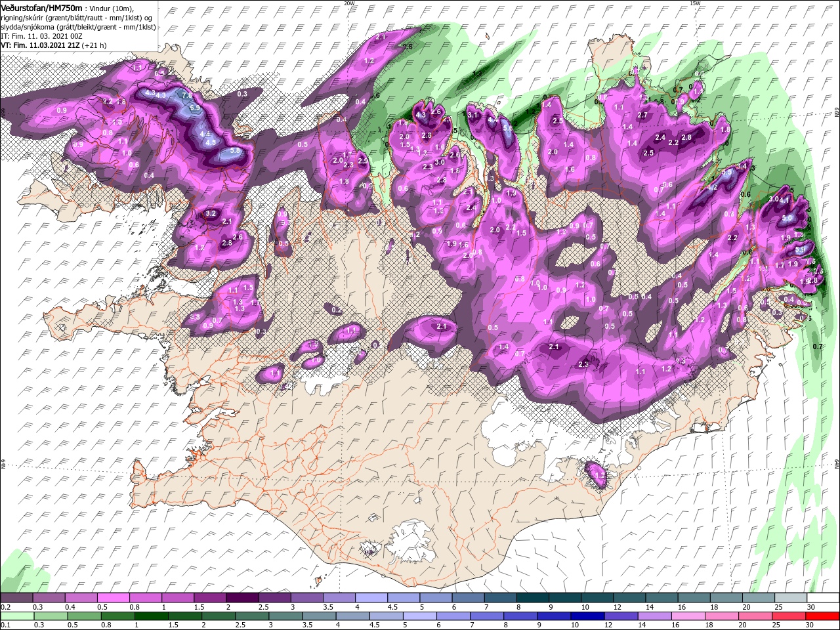
Task: Pick the 0.2 grey-purple swatch in upper legend
Action: click(x=16, y=598)
